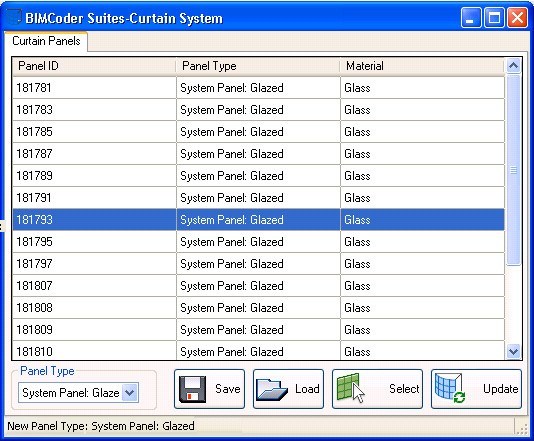Select panel row 181781

(x=258, y=88)
